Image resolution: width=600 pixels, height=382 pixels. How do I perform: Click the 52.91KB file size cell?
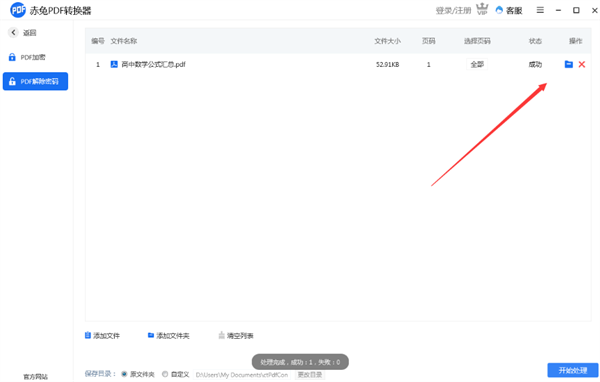pos(387,65)
